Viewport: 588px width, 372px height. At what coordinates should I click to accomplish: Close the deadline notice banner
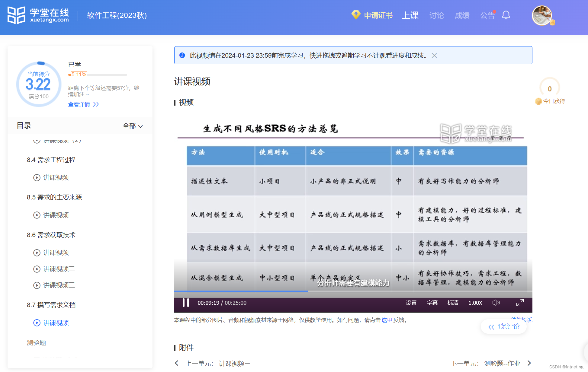pos(434,56)
